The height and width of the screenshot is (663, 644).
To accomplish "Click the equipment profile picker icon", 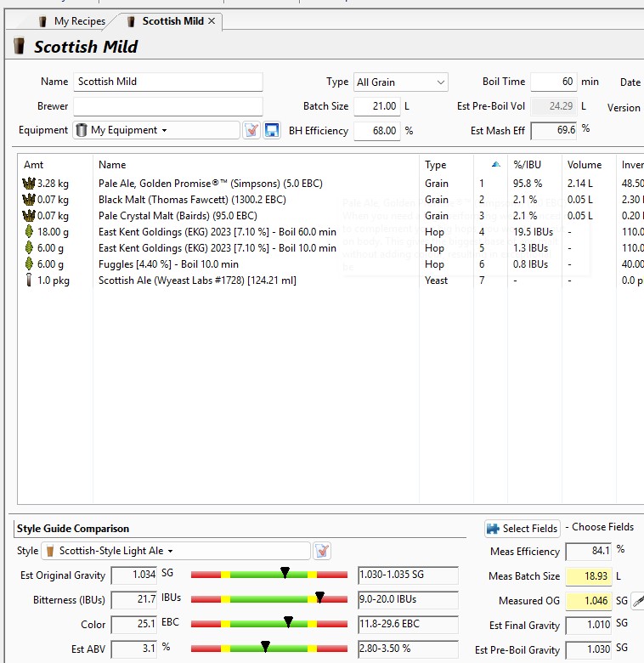I will 251,130.
